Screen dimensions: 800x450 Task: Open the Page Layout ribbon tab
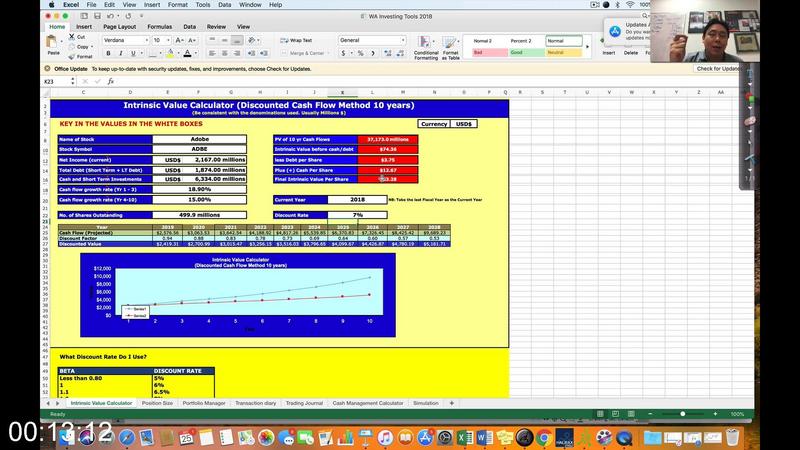[x=119, y=27]
